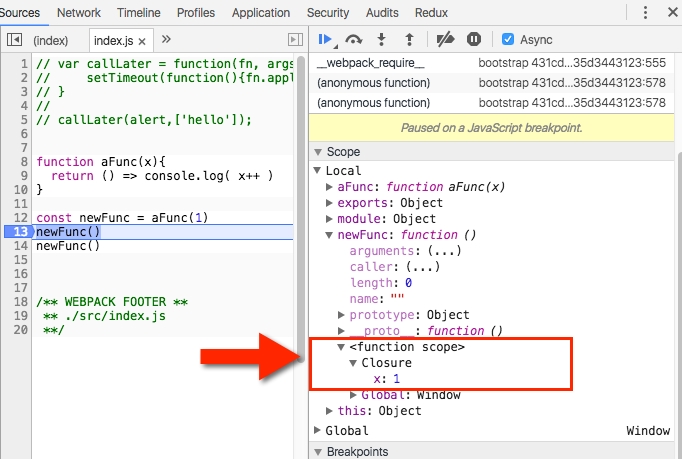
Task: Toggle pause on exceptions
Action: pyautogui.click(x=474, y=39)
